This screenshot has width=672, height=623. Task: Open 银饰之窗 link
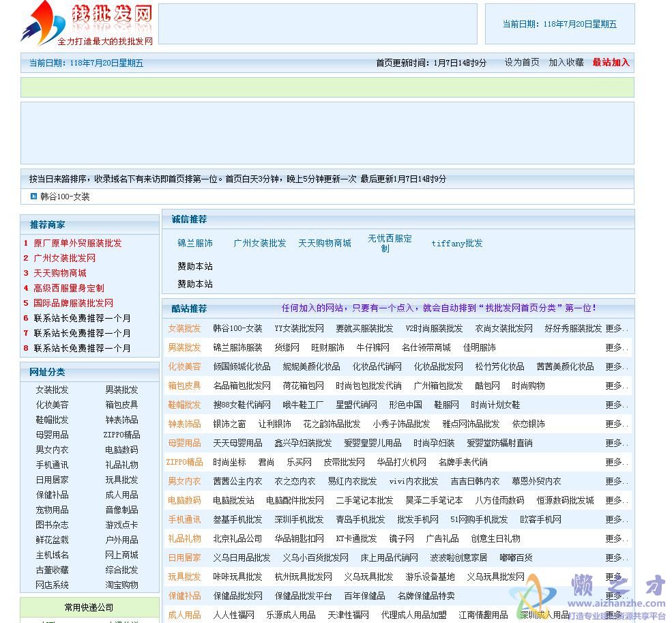coord(229,424)
